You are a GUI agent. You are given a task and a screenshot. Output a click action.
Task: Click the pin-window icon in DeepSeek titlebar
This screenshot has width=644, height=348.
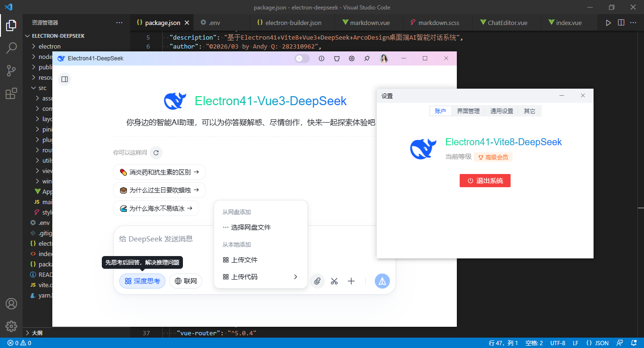tap(367, 58)
